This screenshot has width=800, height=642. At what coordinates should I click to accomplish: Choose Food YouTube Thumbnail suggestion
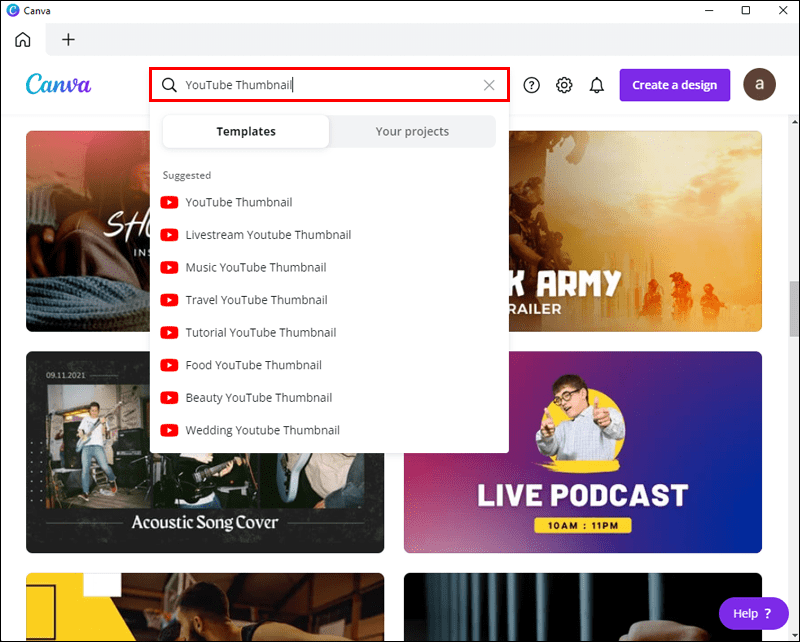[x=329, y=365]
